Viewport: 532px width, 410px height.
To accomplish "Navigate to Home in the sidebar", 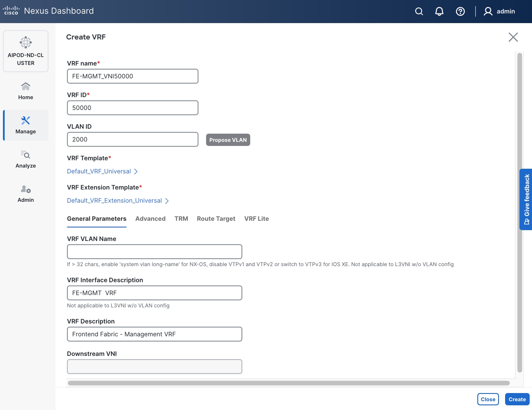I will [x=25, y=91].
